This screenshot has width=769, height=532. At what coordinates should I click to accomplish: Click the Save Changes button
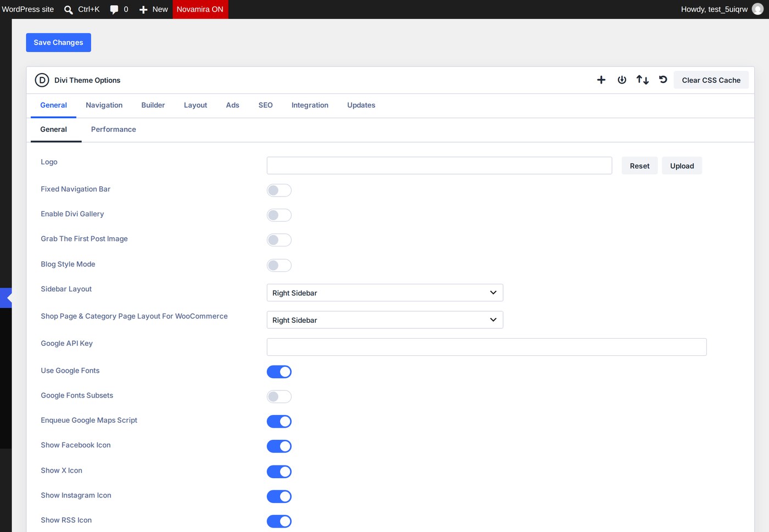tap(58, 42)
